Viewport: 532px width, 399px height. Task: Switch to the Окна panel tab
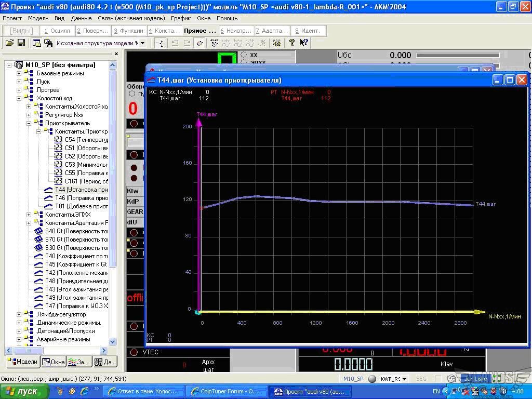coord(54,362)
